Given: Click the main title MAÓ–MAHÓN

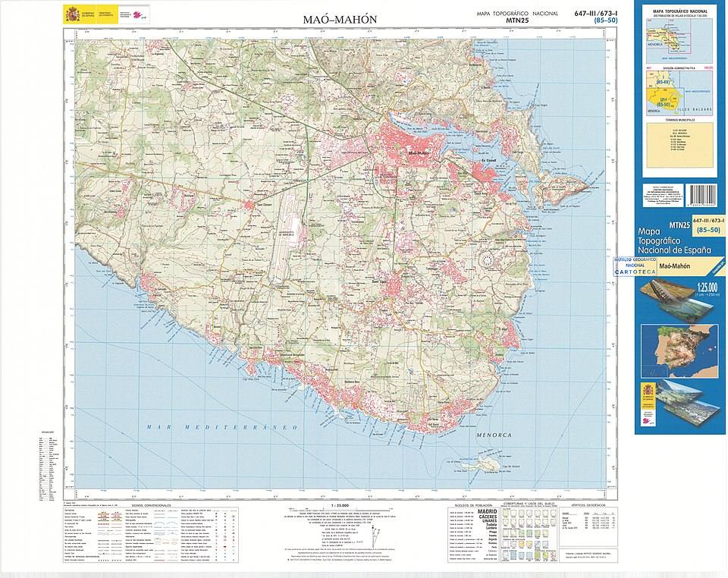Looking at the screenshot, I should click(340, 20).
